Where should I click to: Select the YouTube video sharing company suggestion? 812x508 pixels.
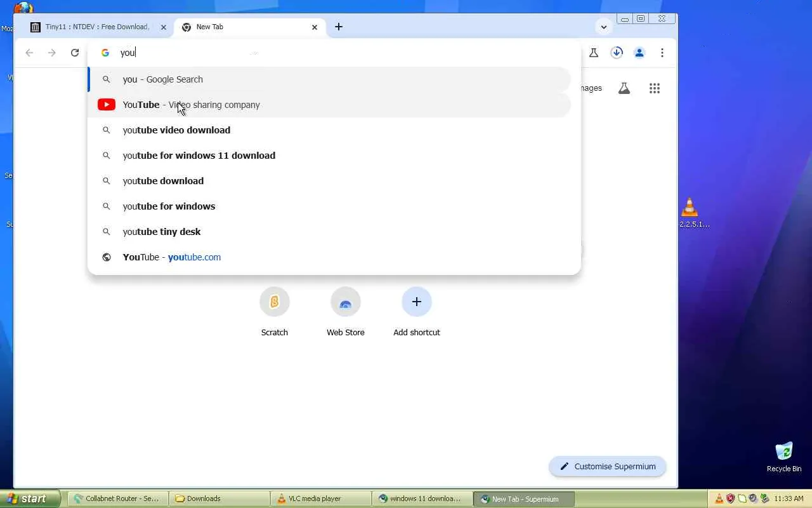[x=330, y=105]
